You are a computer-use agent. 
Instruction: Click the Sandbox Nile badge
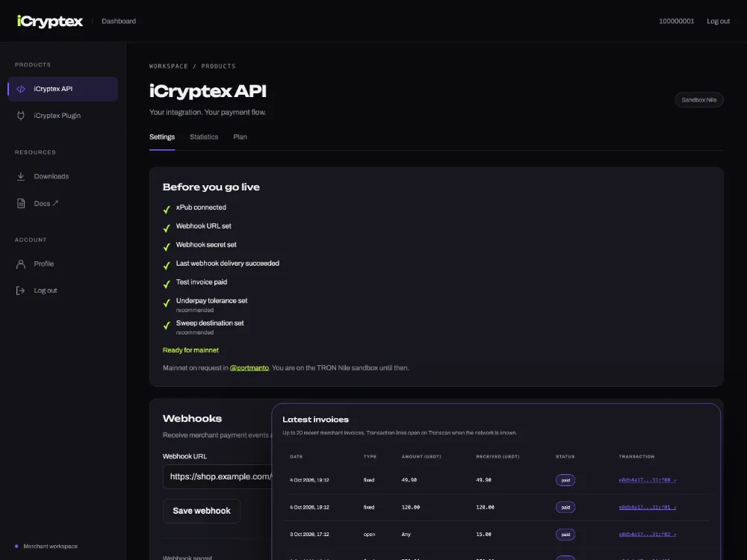coord(699,100)
